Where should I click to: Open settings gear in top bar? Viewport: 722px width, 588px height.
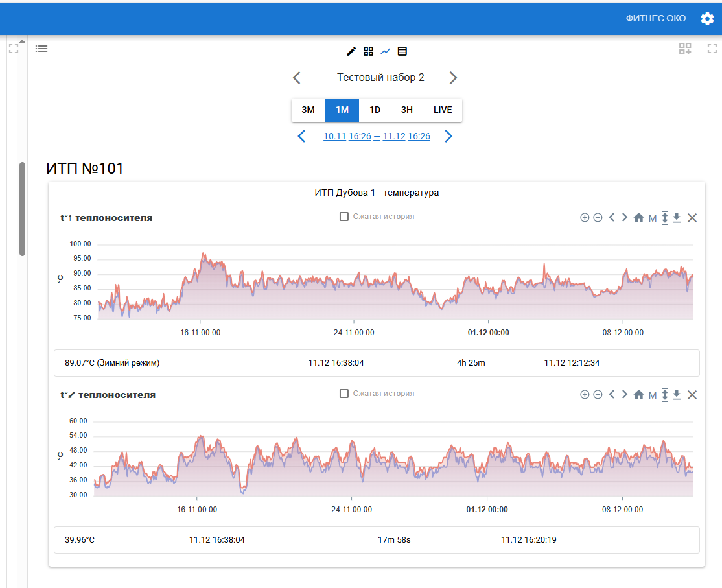coord(707,19)
